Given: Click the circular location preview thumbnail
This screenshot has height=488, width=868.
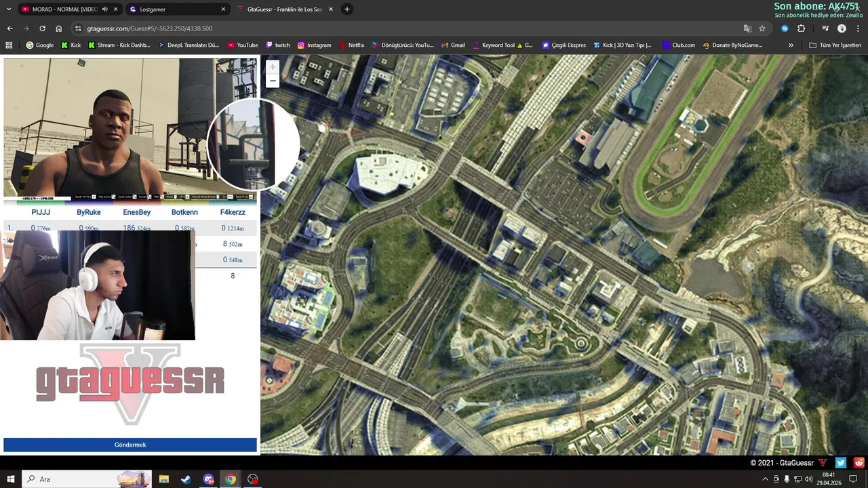Looking at the screenshot, I should pyautogui.click(x=254, y=145).
